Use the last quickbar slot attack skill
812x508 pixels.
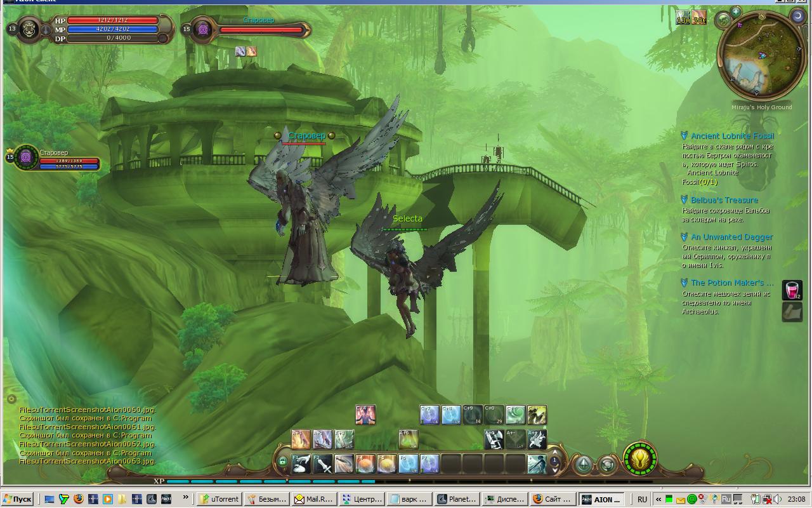pos(537,464)
